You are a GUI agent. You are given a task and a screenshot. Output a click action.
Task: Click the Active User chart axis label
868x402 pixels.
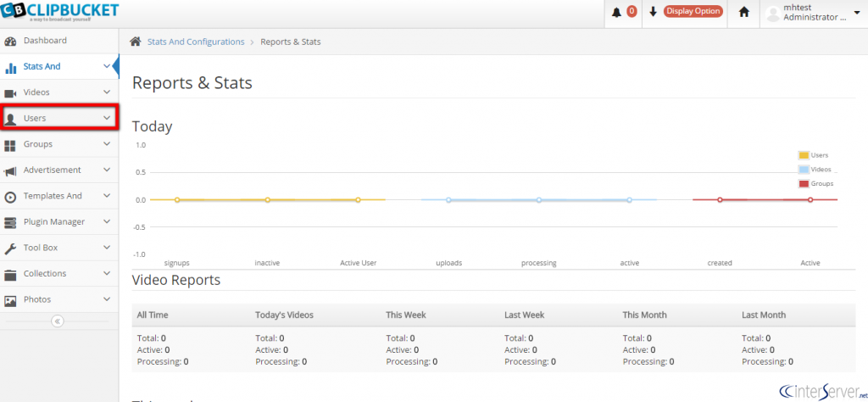(359, 263)
